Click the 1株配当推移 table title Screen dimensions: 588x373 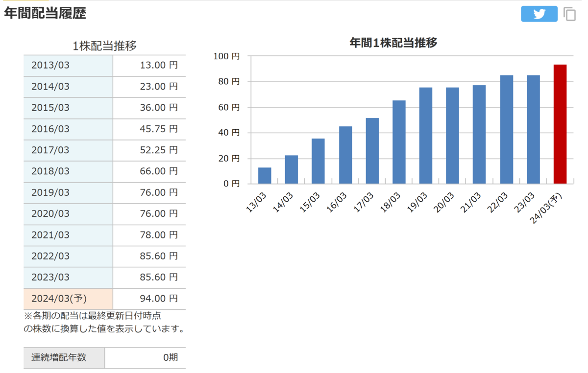[x=104, y=46]
